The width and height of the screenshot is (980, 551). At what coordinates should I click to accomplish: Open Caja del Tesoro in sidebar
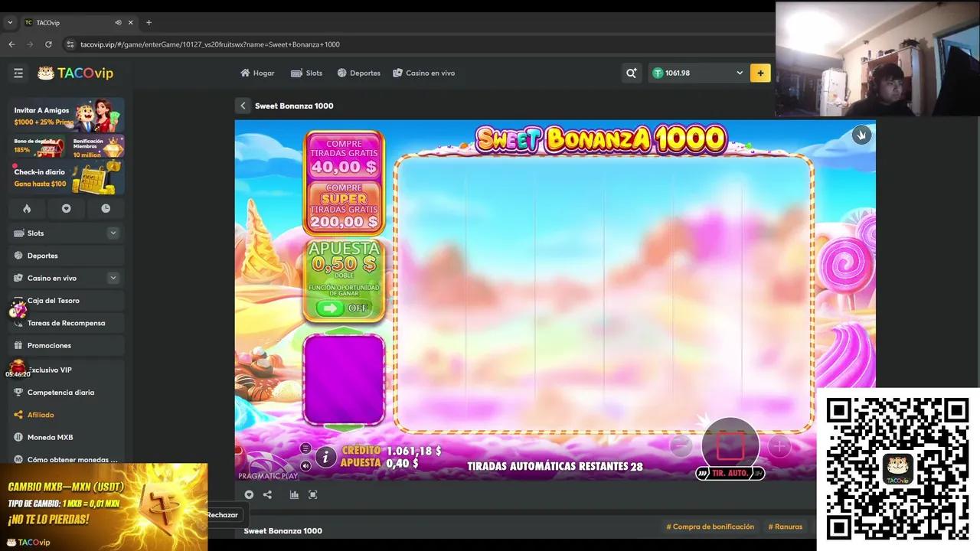coord(67,301)
